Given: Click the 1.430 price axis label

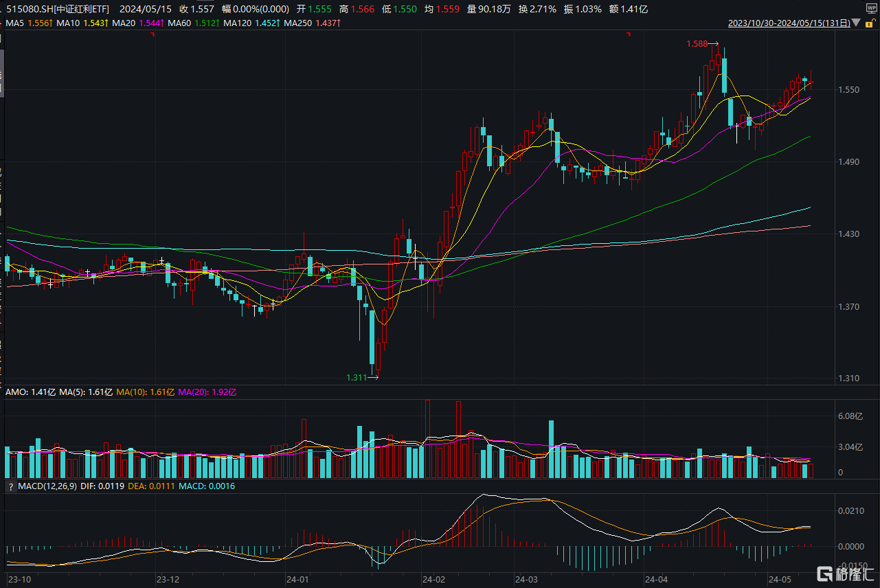Looking at the screenshot, I should 849,234.
